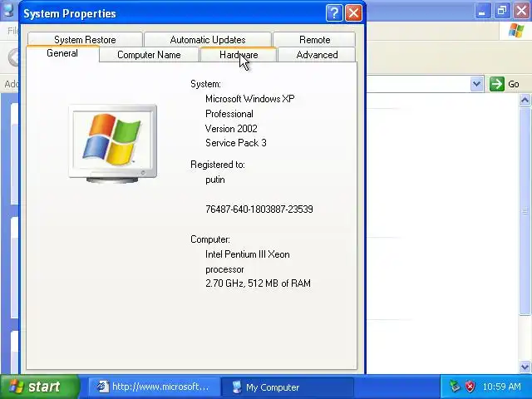Click the product ID 76487-640-1803887-23539
Image resolution: width=532 pixels, height=399 pixels.
coord(259,209)
